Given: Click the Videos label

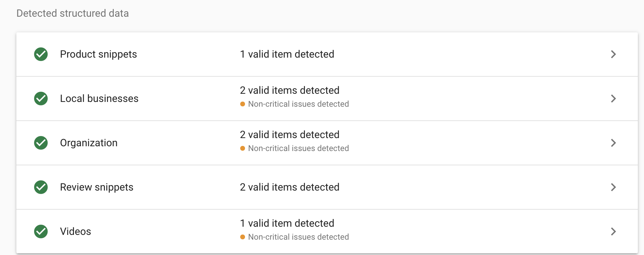Looking at the screenshot, I should (75, 231).
